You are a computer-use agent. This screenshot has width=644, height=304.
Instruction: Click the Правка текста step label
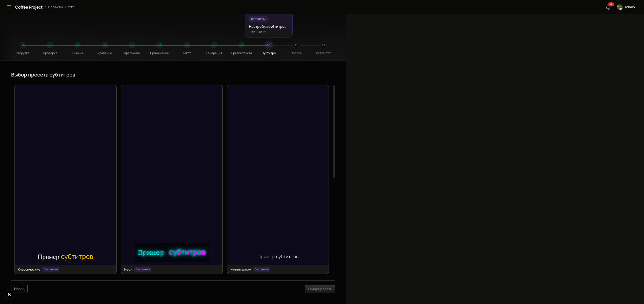coord(241,53)
